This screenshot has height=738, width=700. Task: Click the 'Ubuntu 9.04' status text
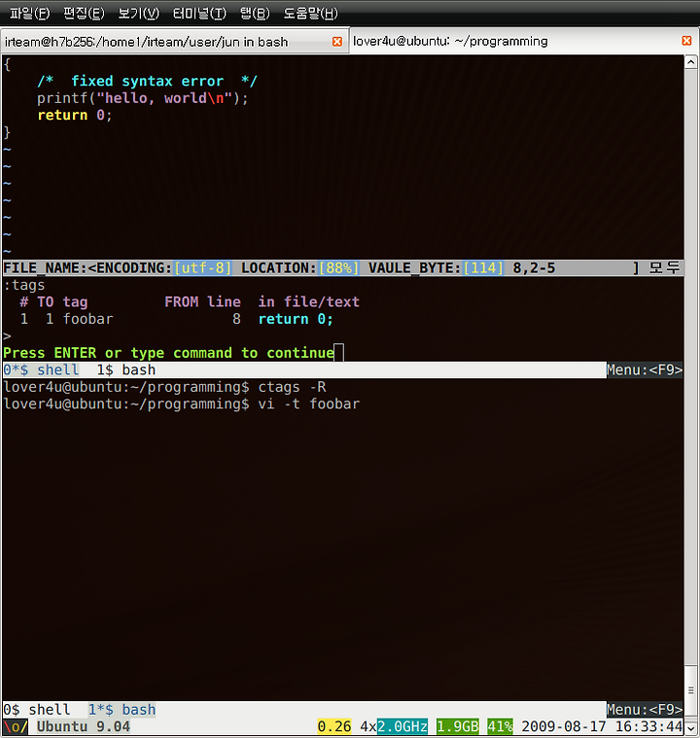[84, 726]
